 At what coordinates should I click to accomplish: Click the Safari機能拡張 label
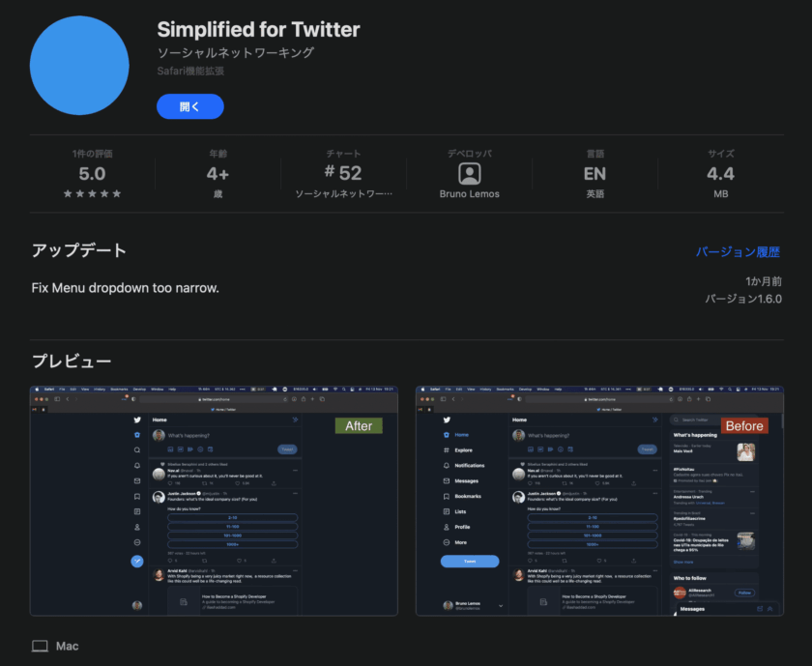[x=190, y=71]
